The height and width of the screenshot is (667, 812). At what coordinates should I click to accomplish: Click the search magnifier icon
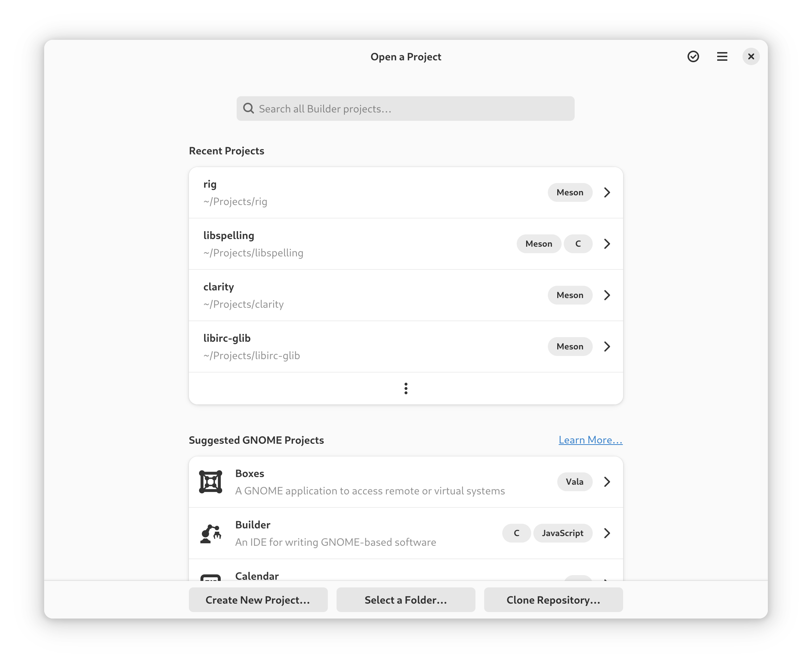pos(249,109)
